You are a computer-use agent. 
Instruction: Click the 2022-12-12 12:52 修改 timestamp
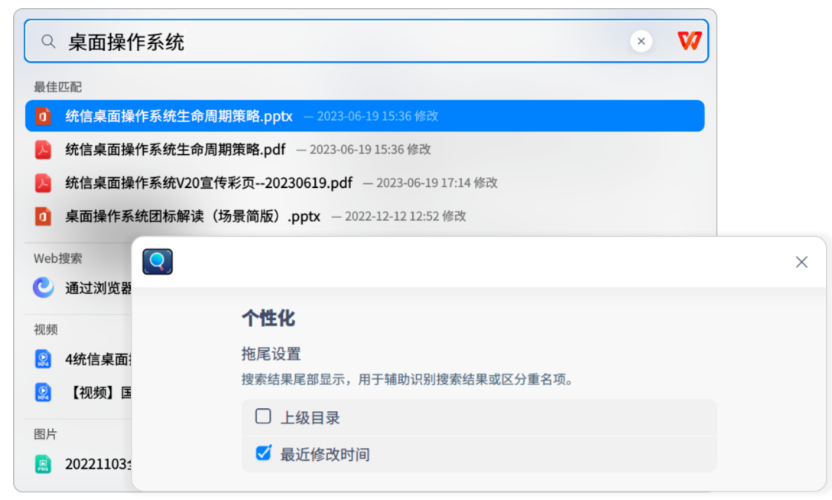(405, 216)
